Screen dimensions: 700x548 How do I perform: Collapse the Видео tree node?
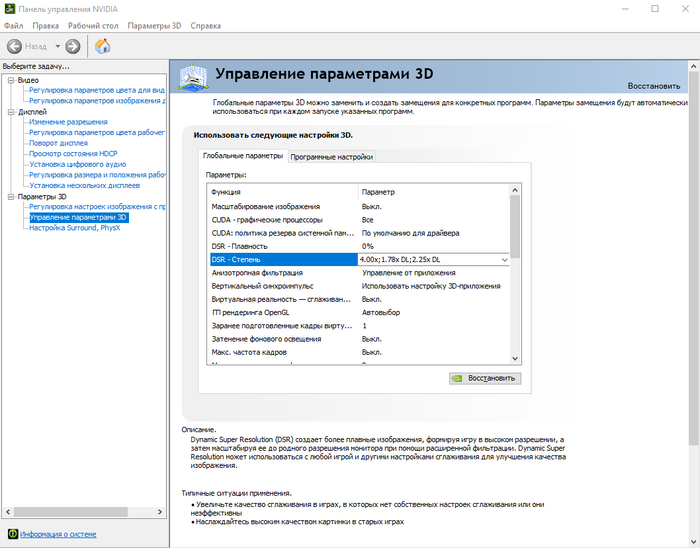(x=11, y=80)
